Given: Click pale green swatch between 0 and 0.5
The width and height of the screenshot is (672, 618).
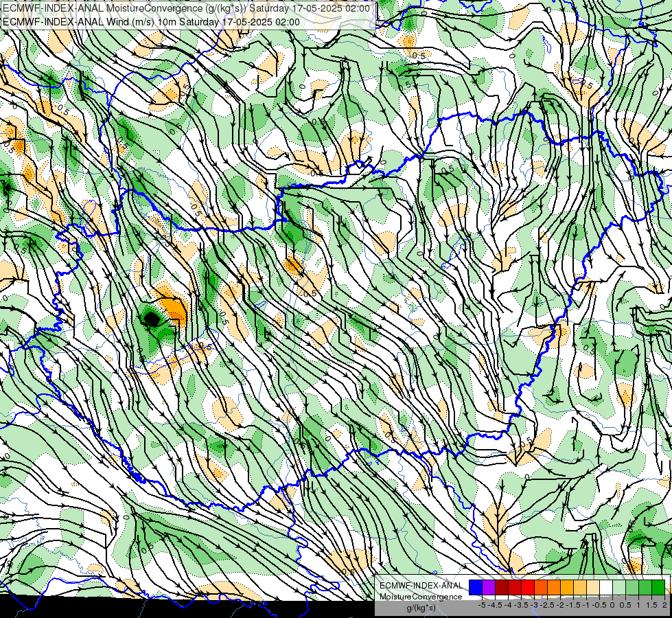Looking at the screenshot, I should pos(619,588).
